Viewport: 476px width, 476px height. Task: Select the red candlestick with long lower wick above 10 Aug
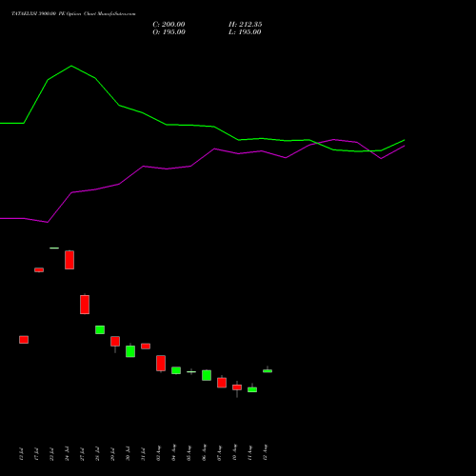click(237, 387)
